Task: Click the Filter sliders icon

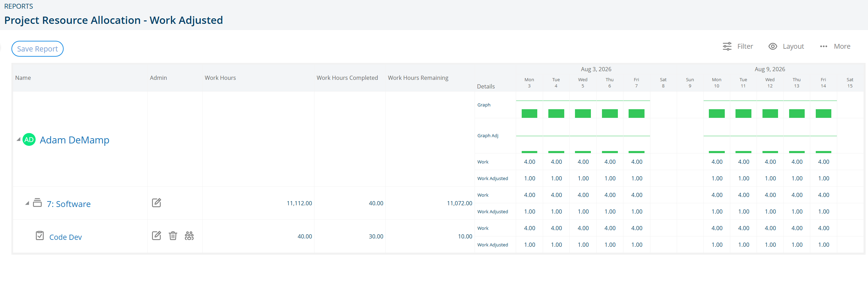Action: coord(727,46)
